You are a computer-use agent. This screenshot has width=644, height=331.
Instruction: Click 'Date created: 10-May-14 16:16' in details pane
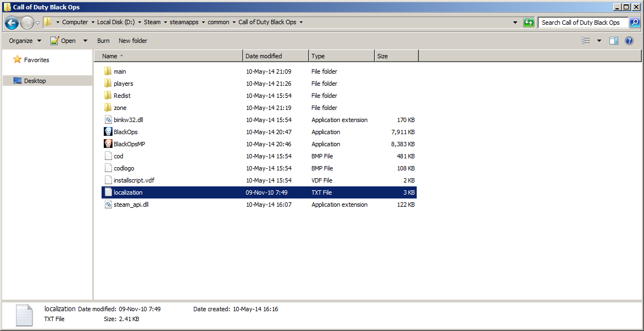[x=236, y=309]
